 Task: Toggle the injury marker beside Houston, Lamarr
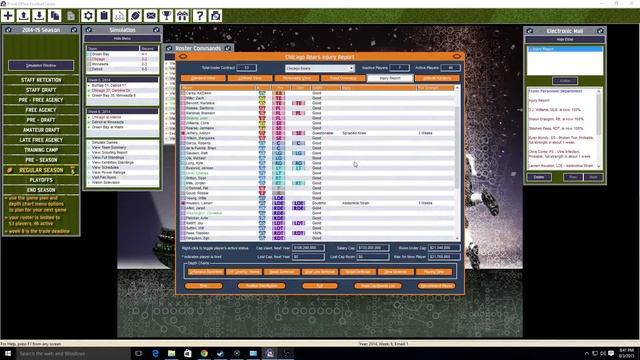click(x=183, y=203)
